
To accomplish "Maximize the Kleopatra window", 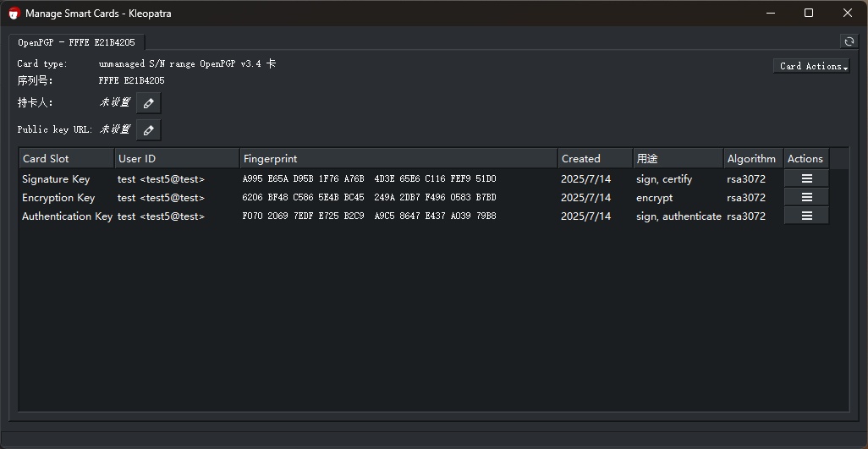I will pyautogui.click(x=809, y=14).
